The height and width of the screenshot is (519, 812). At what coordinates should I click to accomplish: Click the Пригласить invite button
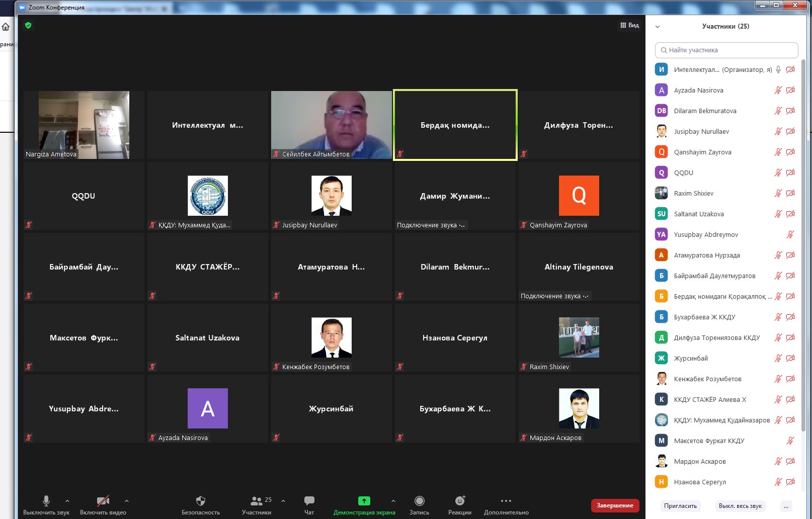pyautogui.click(x=680, y=506)
